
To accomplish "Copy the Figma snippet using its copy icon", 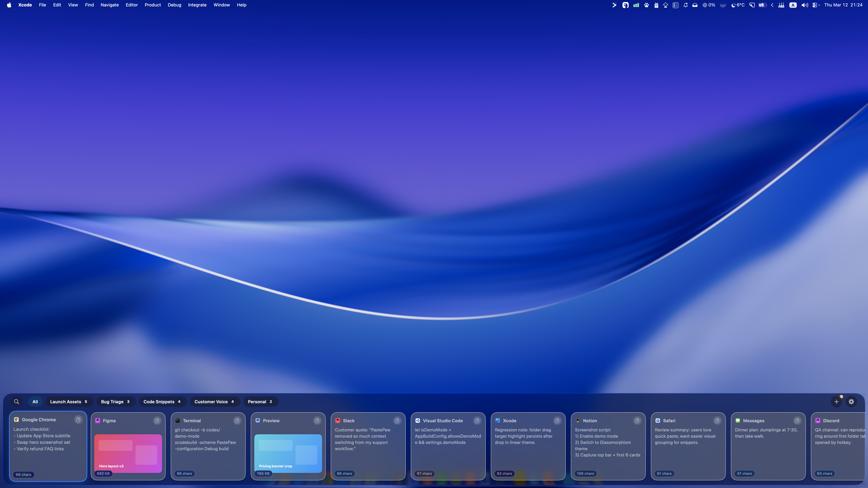I will 157,421.
